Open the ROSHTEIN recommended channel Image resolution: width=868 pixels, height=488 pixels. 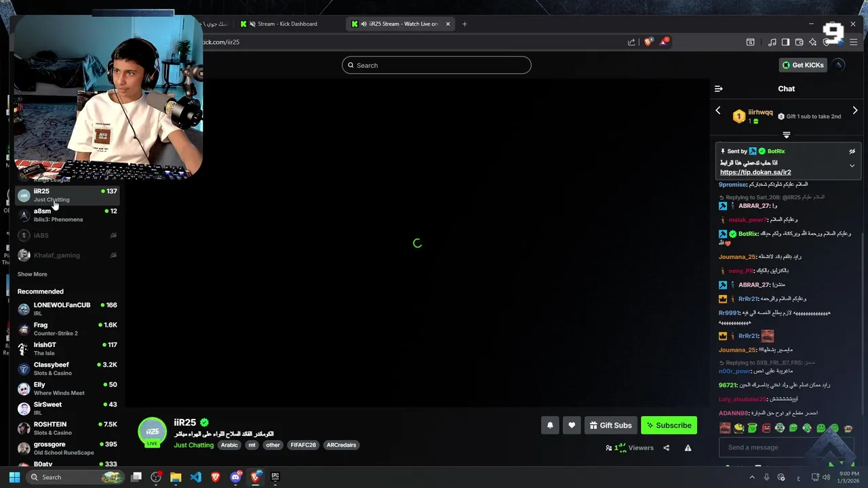pyautogui.click(x=68, y=428)
